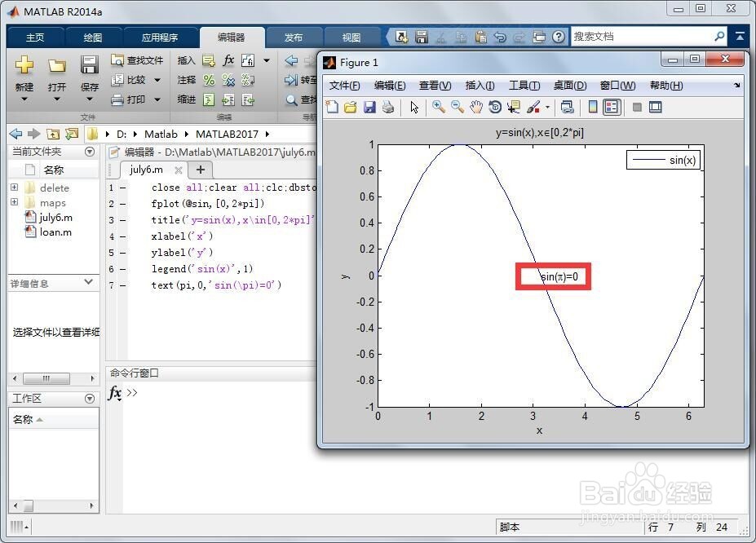The height and width of the screenshot is (543, 756).
Task: Click the 当前文件夹 panel action arrow
Action: (90, 152)
